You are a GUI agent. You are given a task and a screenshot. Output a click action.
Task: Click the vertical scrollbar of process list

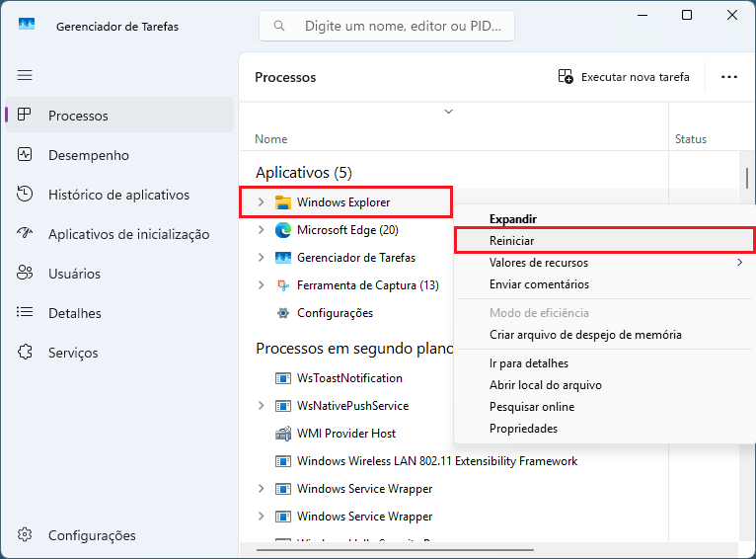click(x=747, y=176)
